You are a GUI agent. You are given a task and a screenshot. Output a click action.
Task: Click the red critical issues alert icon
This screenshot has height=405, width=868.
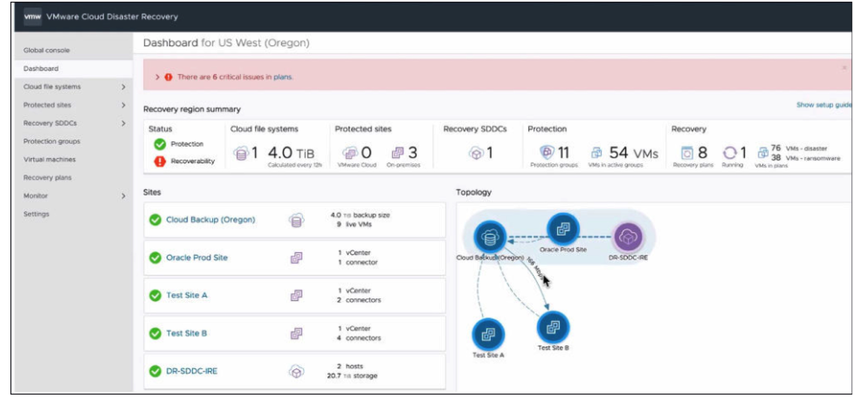(x=168, y=77)
